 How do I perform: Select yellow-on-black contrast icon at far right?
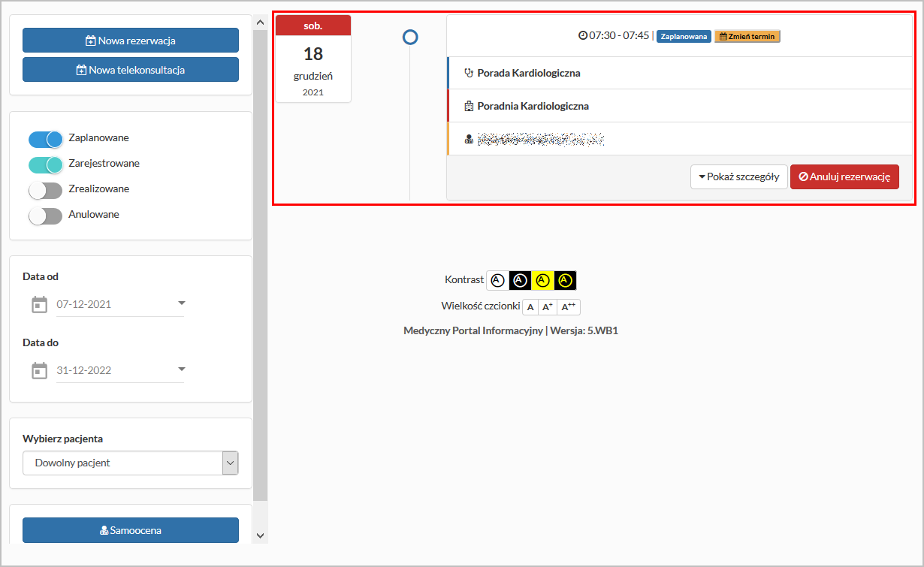566,280
